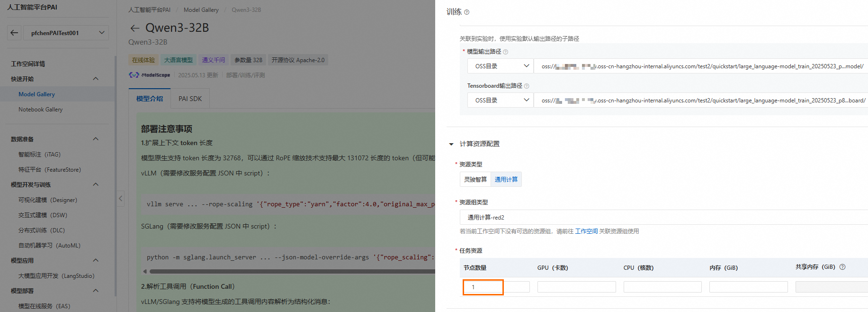Click the 参数量 32B tag
Viewport: 868px width, 312px height.
[x=248, y=60]
